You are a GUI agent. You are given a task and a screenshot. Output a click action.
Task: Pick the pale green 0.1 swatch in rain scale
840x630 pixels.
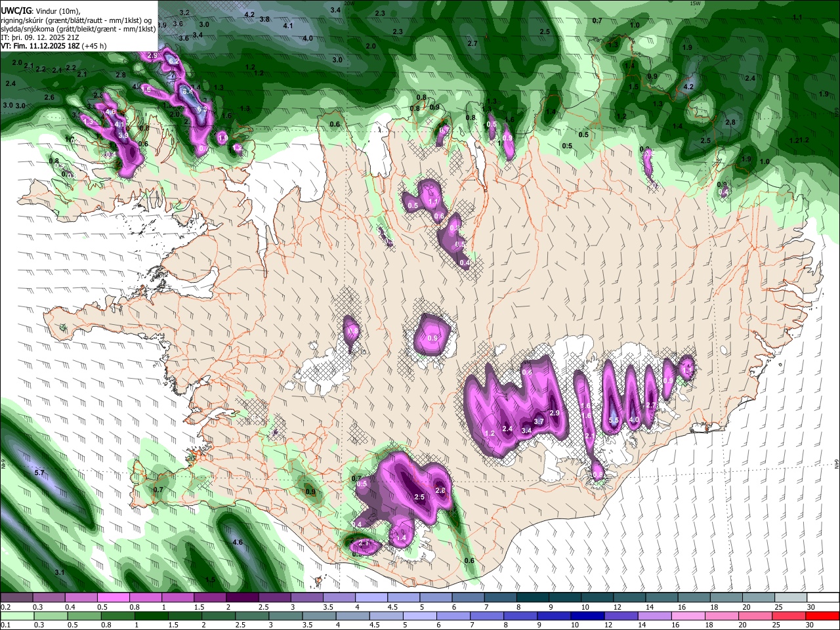(x=16, y=616)
